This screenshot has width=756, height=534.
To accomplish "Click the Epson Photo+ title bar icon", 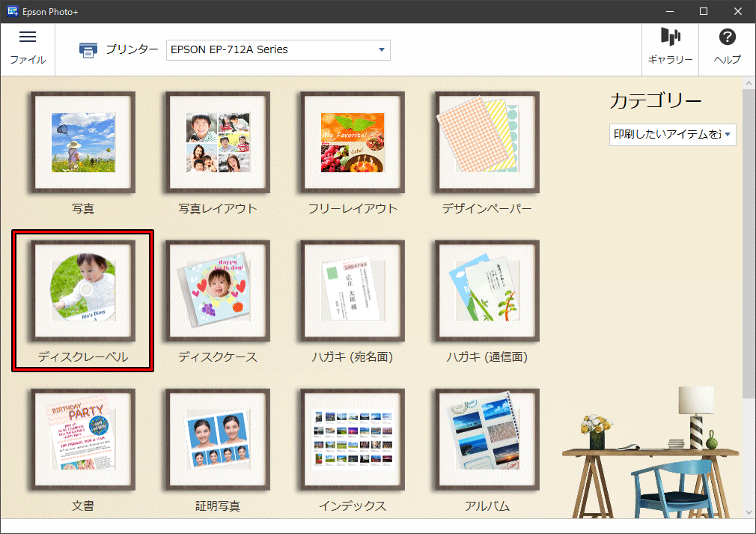I will (x=13, y=11).
